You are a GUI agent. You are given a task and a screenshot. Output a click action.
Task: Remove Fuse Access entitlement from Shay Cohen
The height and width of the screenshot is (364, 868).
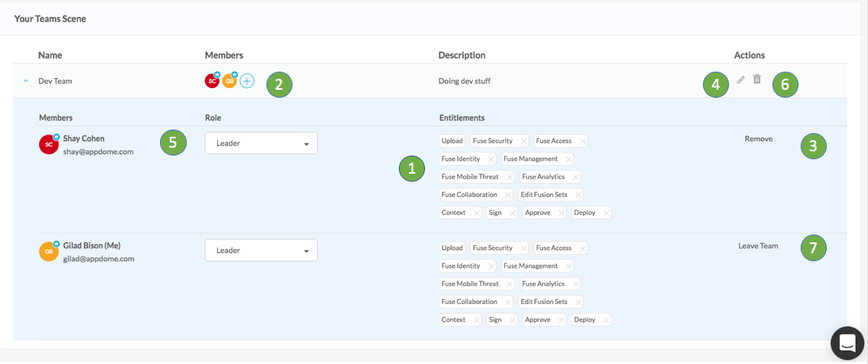581,141
